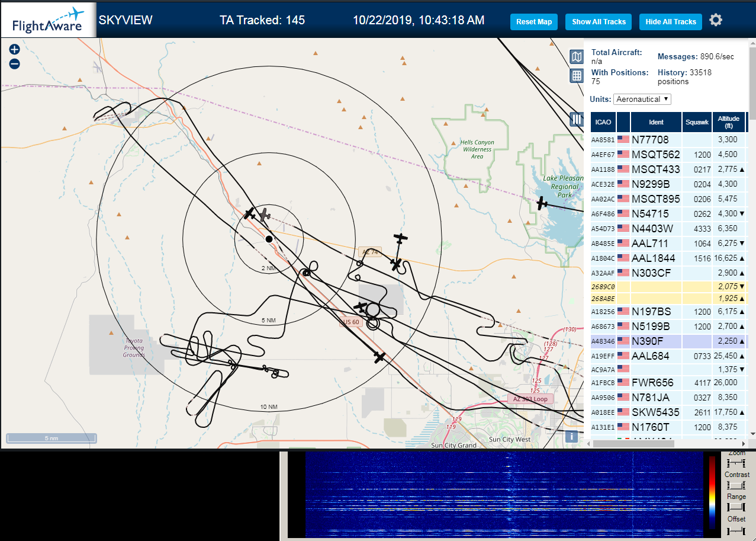The image size is (756, 541).
Task: Click the US flag in the MSQT562 row
Action: coord(623,155)
